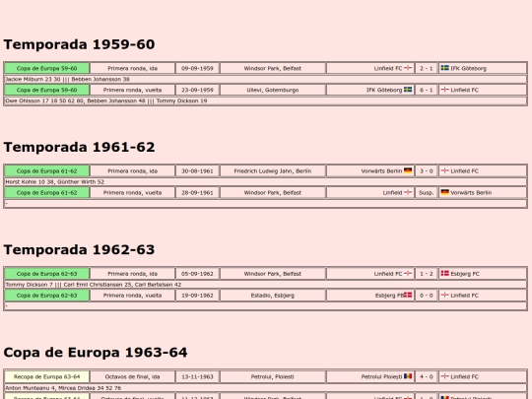532x399 pixels.
Task: Click the scorers line starting 'Owe Ohlsson 17 18 50'
Action: click(x=266, y=100)
